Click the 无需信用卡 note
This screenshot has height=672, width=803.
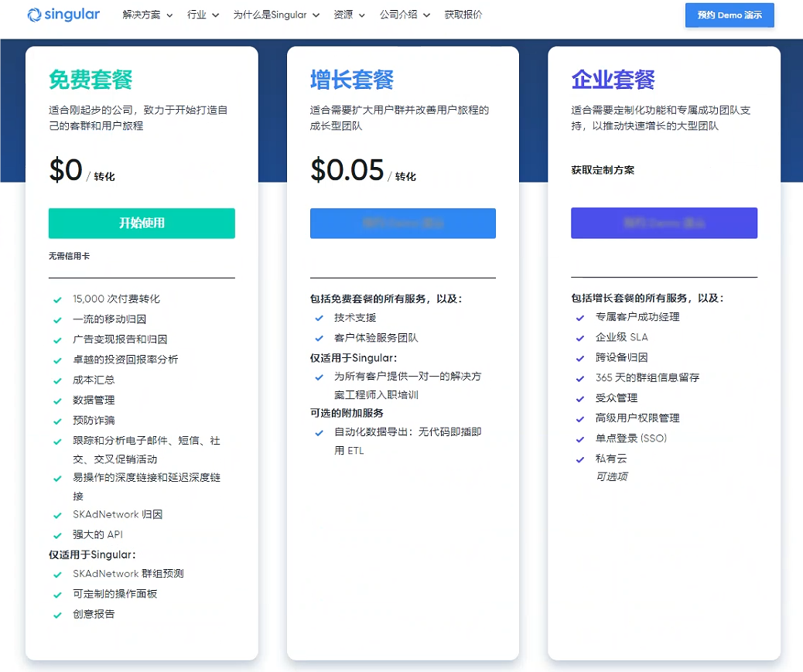[x=69, y=256]
